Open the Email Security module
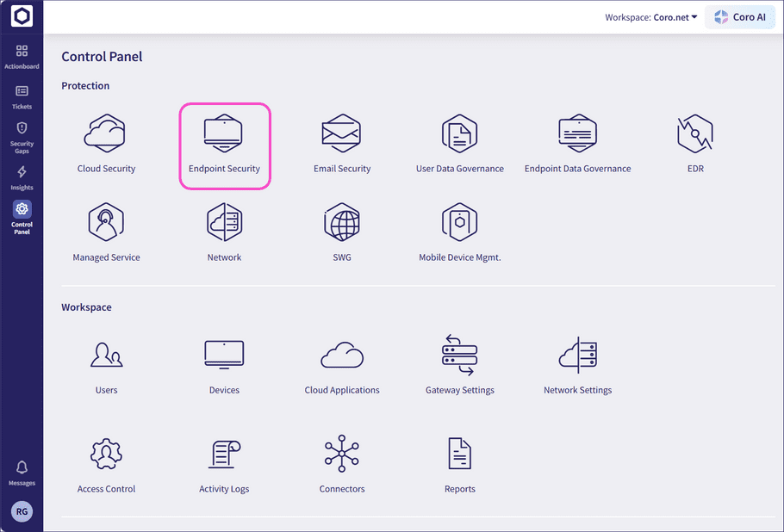The image size is (784, 532). click(342, 143)
